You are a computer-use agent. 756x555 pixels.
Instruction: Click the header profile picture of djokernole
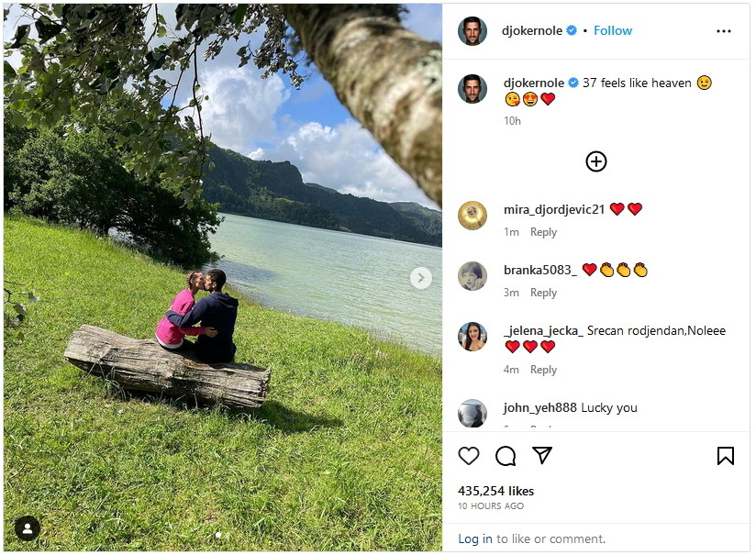pyautogui.click(x=472, y=31)
